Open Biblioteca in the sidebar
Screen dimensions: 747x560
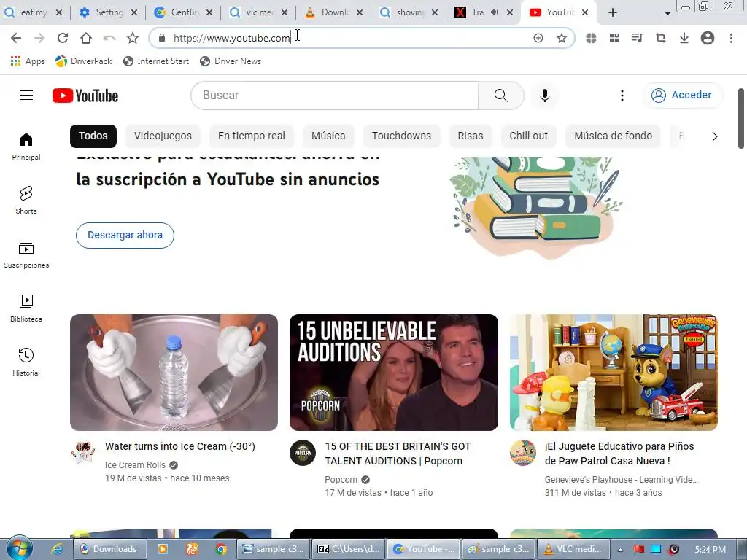26,308
